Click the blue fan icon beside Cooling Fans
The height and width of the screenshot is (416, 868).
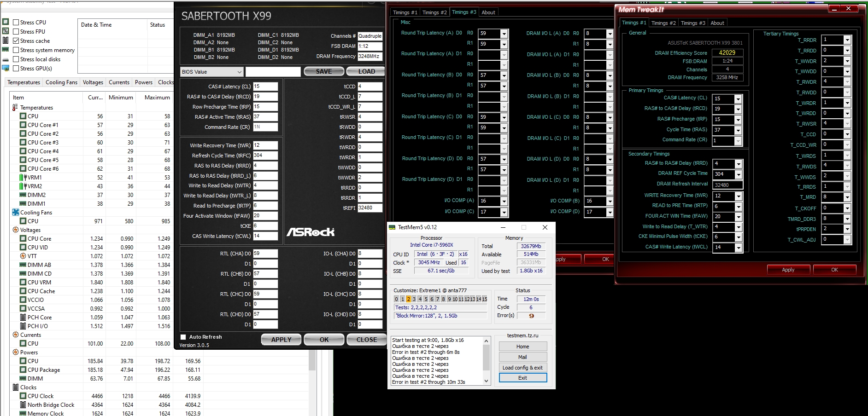16,212
